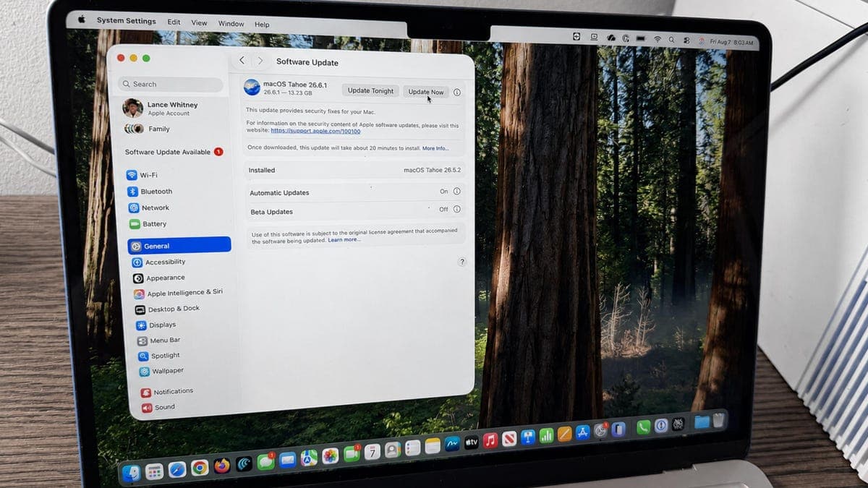Viewport: 868px width, 488px height.
Task: Click the info icon beside Update Now
Action: (x=457, y=92)
